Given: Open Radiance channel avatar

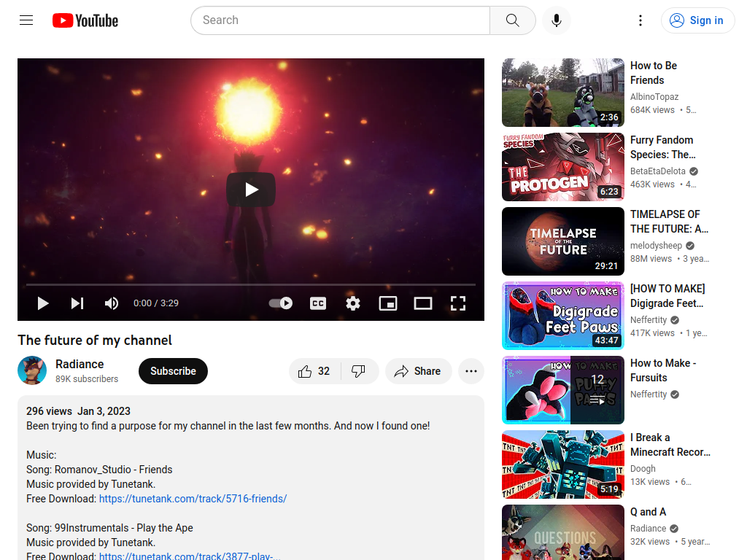Looking at the screenshot, I should 32,370.
